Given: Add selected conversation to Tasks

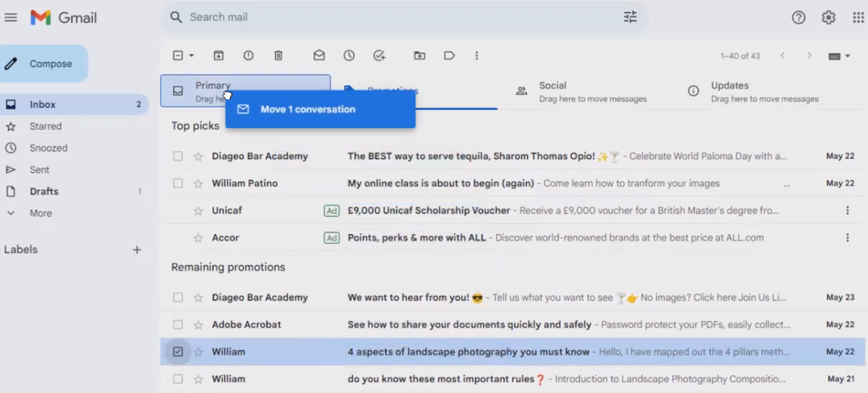Looking at the screenshot, I should [379, 55].
